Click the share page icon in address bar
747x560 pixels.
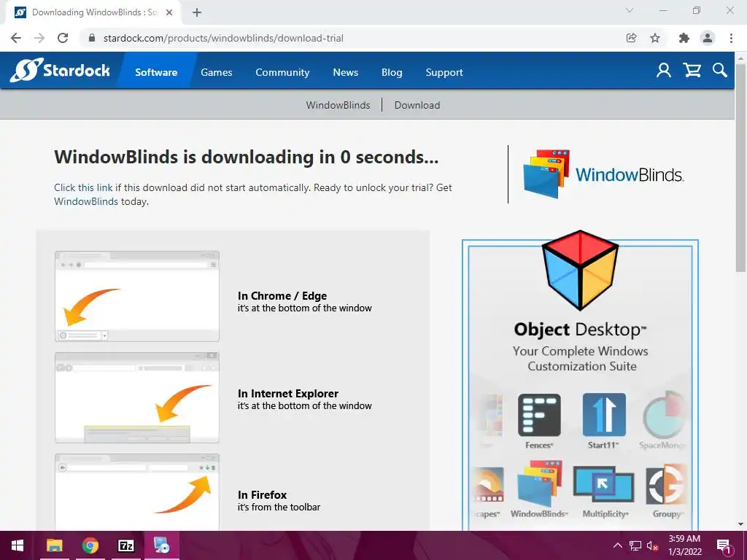pos(631,38)
